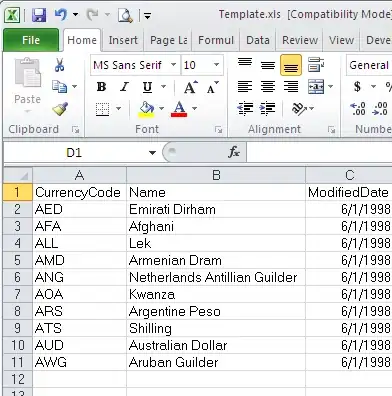Open the Copy options dropdown
392x396 pixels.
(75, 87)
